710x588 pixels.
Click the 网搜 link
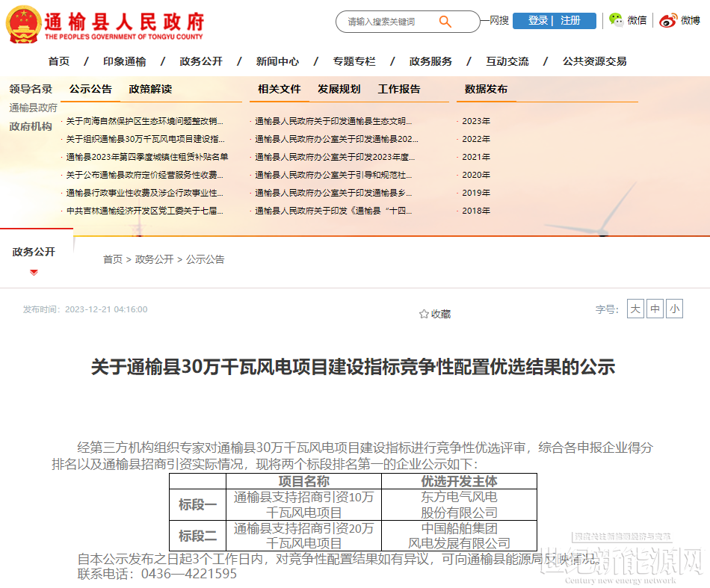click(x=499, y=20)
